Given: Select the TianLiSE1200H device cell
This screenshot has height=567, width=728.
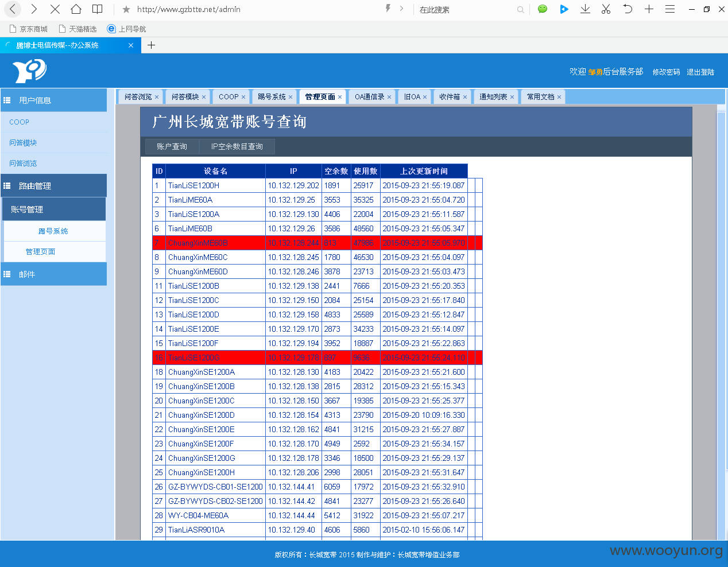Looking at the screenshot, I should (215, 185).
